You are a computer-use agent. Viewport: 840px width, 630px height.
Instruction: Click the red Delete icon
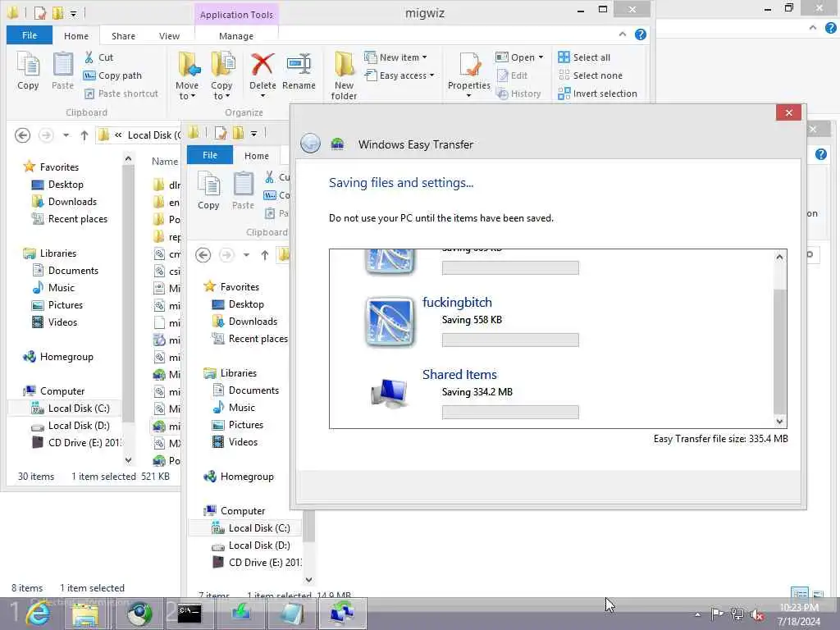click(262, 64)
